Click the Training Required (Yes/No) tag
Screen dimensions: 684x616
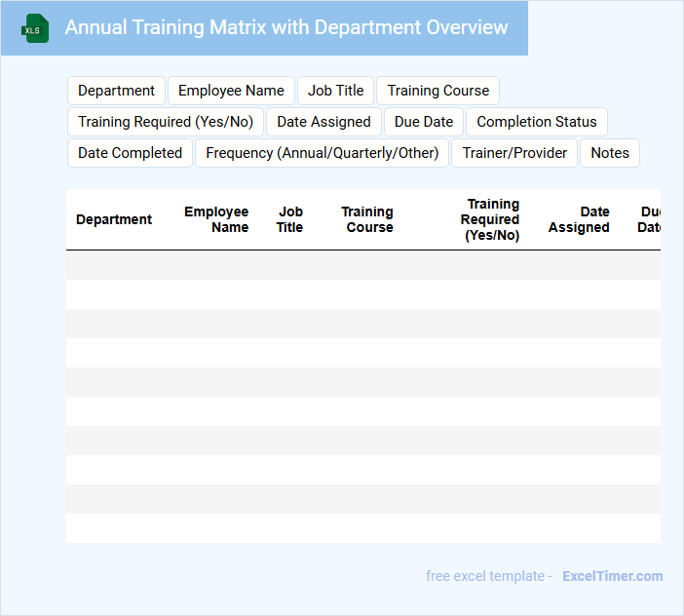click(166, 122)
